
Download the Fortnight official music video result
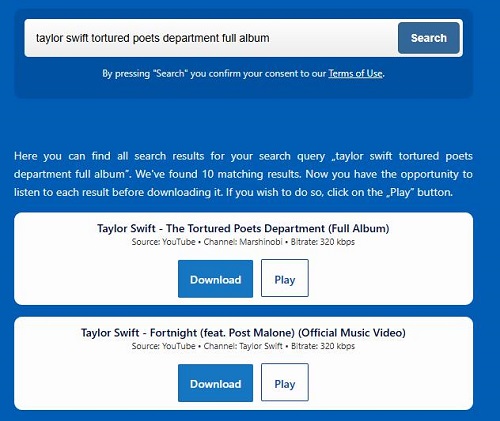point(215,383)
